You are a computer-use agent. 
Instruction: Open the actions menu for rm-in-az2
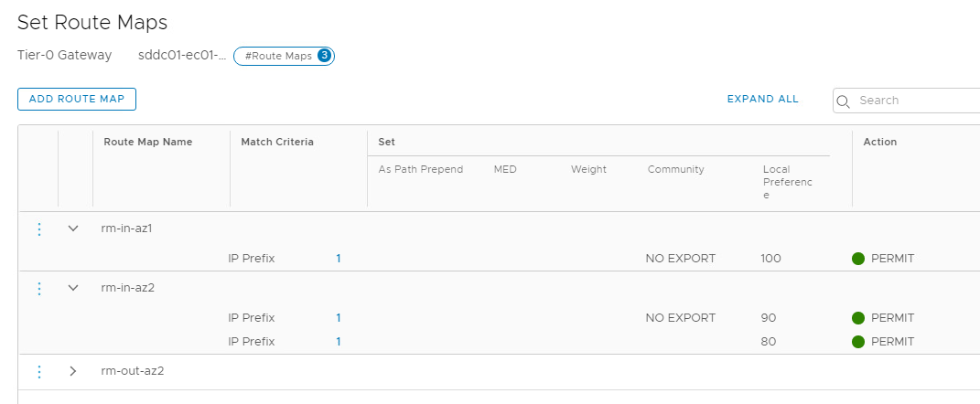tap(38, 289)
